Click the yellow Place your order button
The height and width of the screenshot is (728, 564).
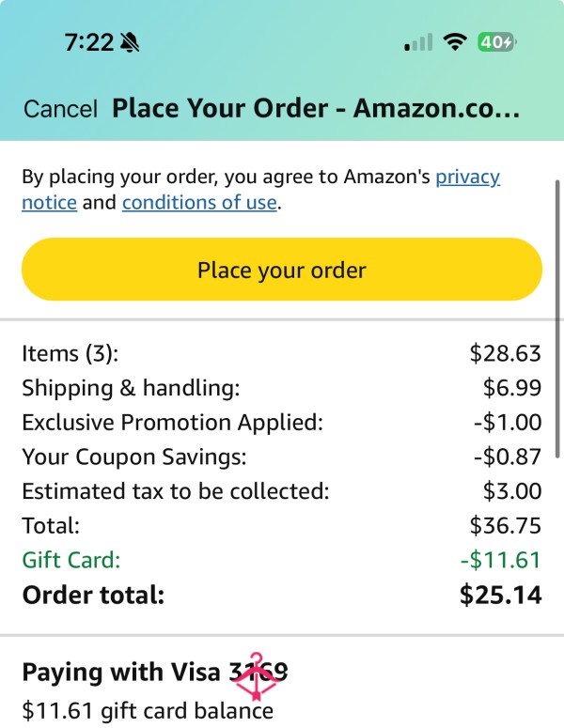tap(282, 270)
